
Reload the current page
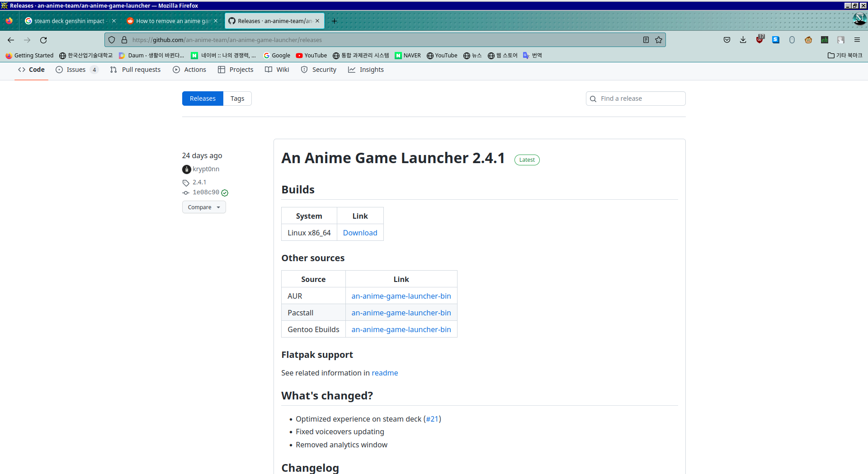[43, 40]
